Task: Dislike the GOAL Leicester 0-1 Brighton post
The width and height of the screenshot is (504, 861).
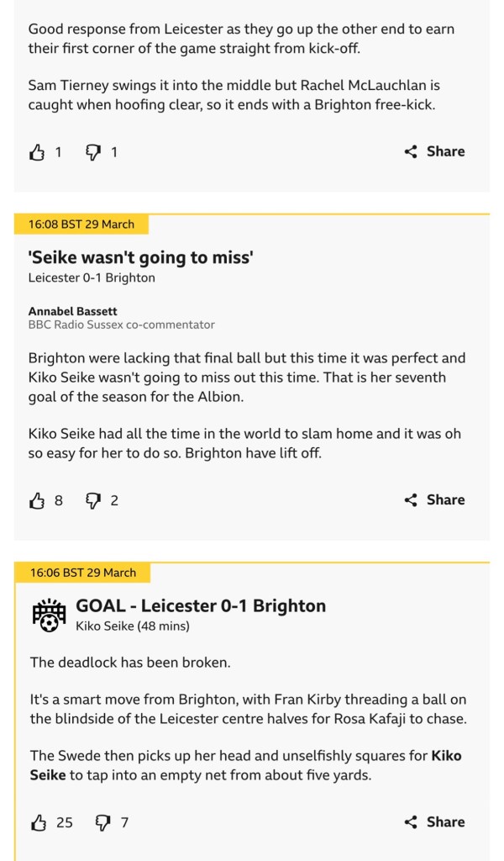Action: [x=102, y=822]
